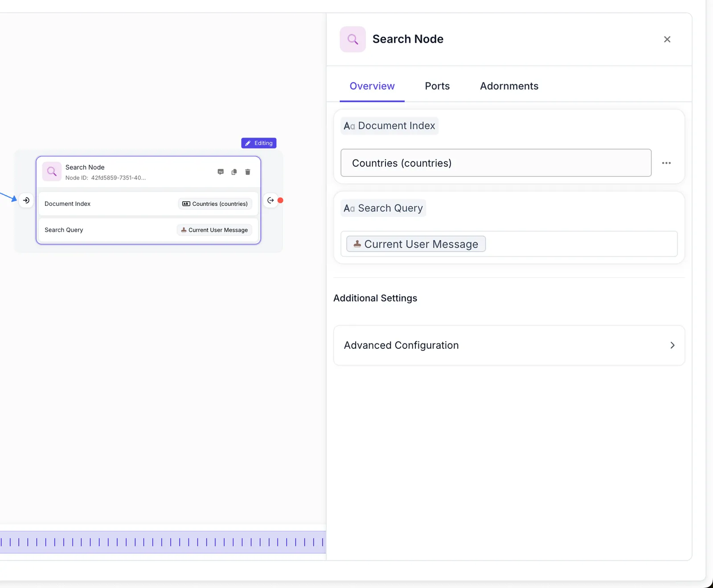Open the Adornments tab
Image resolution: width=713 pixels, height=588 pixels.
point(509,86)
